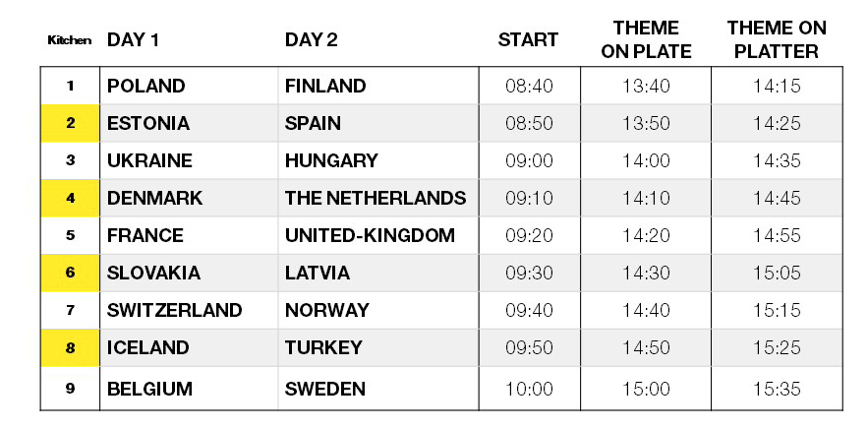
Task: Select the 14:00 theme on plate time
Action: 646,160
